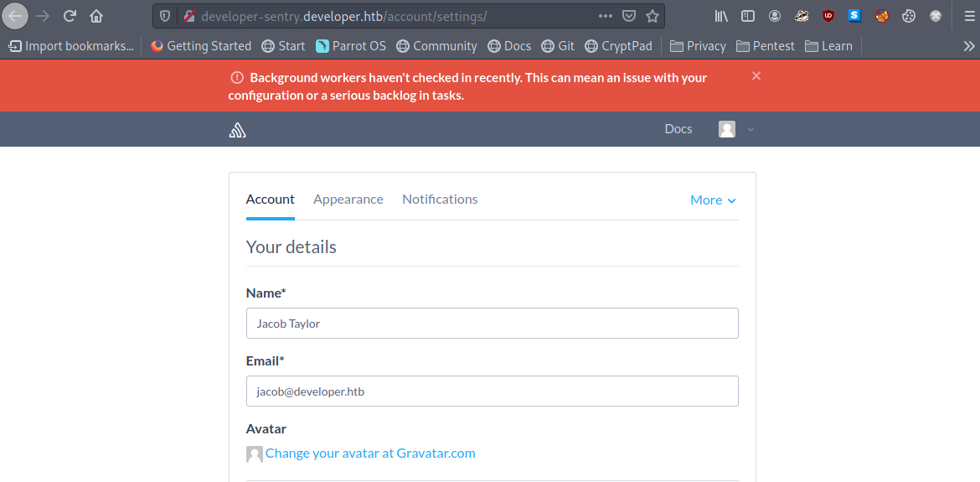Dismiss the background workers warning banner
This screenshot has width=980, height=482.
point(756,76)
